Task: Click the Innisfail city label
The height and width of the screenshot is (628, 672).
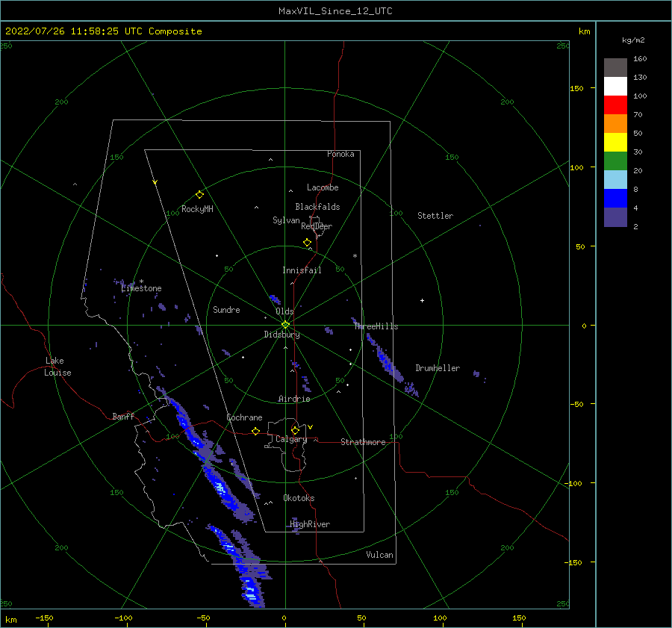Action: pyautogui.click(x=302, y=270)
